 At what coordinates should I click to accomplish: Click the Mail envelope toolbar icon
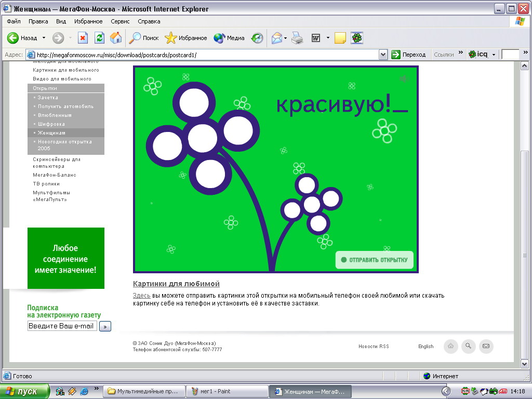pyautogui.click(x=277, y=38)
